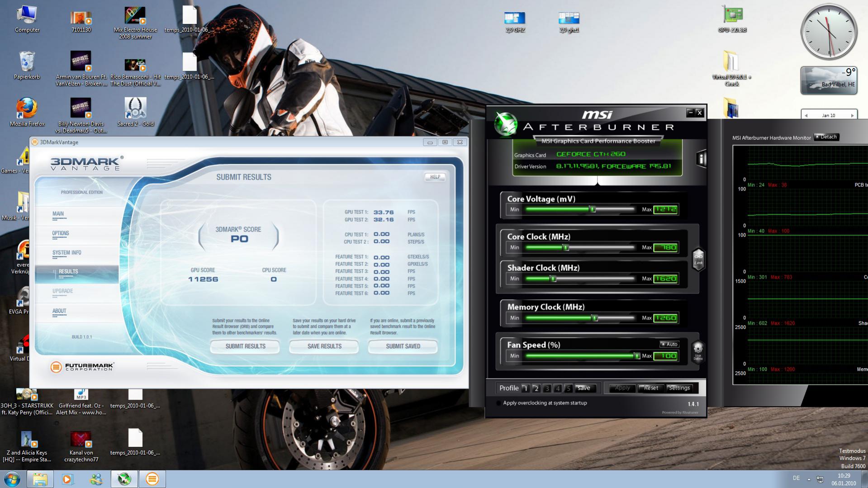Select Afterburner profile slot 5
Viewport: 868px width, 488px height.
[569, 388]
